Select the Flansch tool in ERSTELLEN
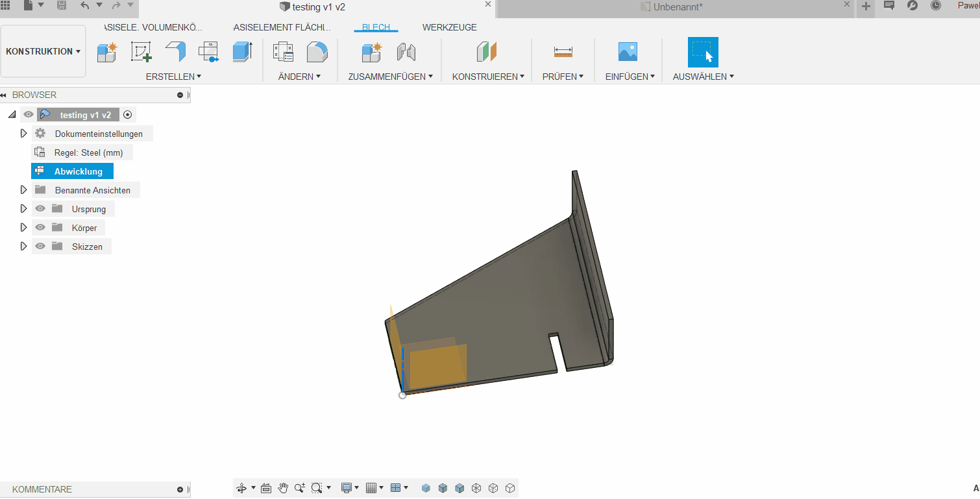The height and width of the screenshot is (499, 980). (175, 52)
